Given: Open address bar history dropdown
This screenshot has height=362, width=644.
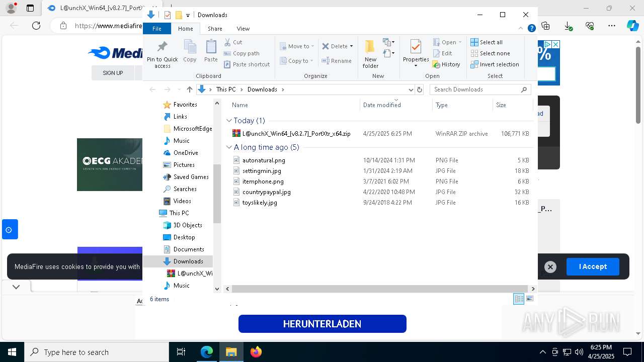Looking at the screenshot, I should pos(411,89).
